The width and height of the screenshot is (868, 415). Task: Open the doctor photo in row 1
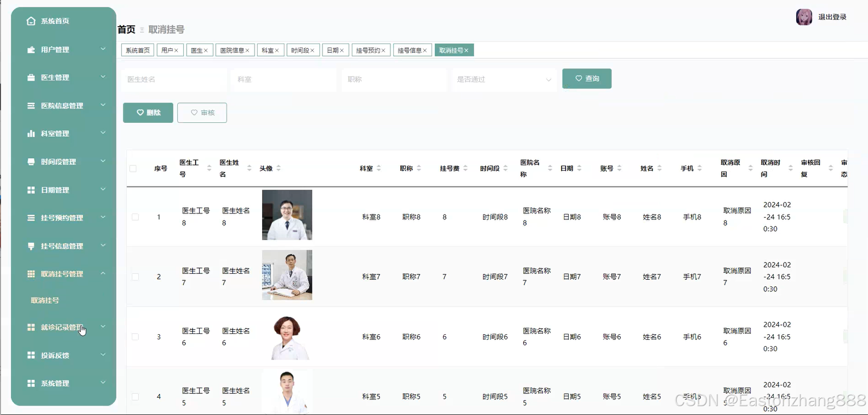287,215
